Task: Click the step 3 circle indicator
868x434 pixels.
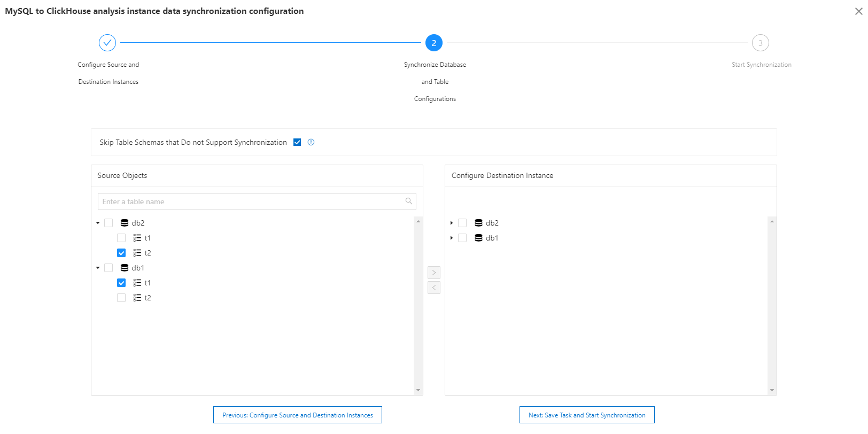Action: click(761, 43)
